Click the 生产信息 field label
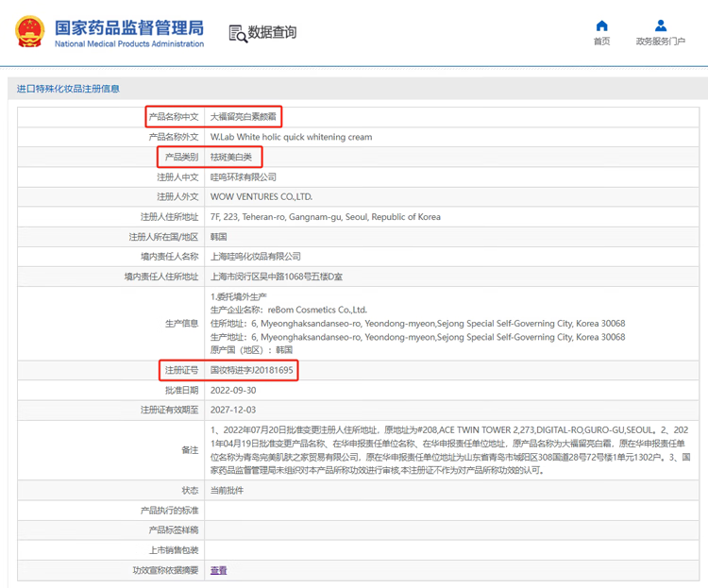Screen dimensions: 708x588 click(181, 324)
